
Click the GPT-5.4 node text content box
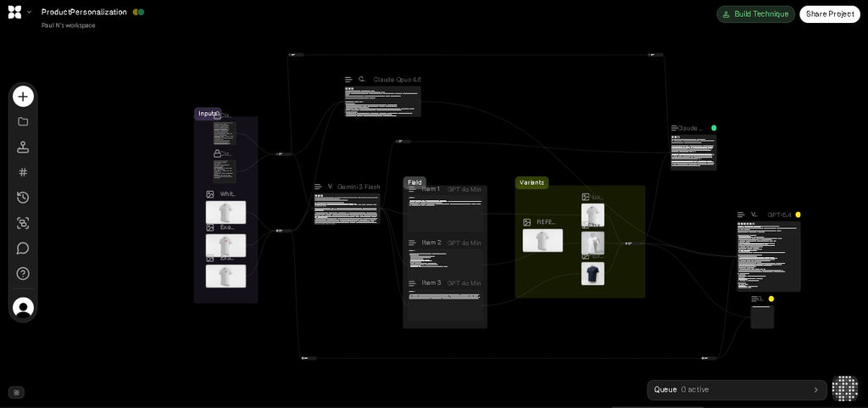coord(768,256)
